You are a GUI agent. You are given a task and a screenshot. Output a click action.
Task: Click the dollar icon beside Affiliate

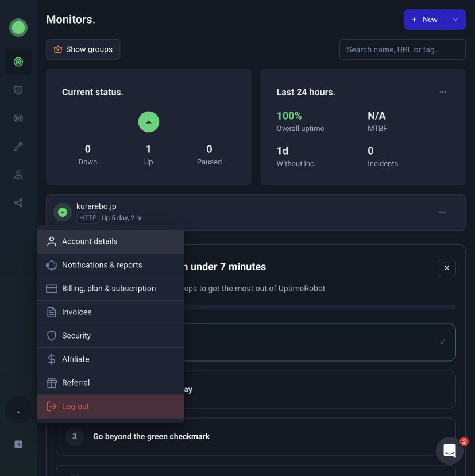(x=52, y=359)
